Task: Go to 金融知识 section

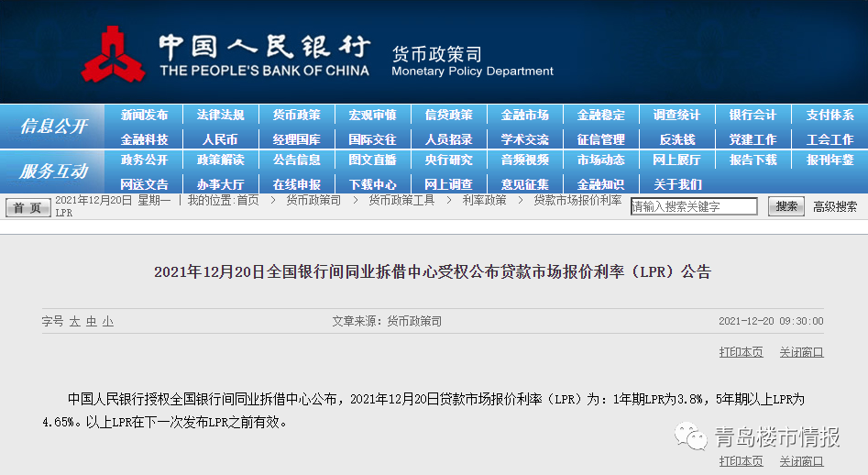Action: 601,184
